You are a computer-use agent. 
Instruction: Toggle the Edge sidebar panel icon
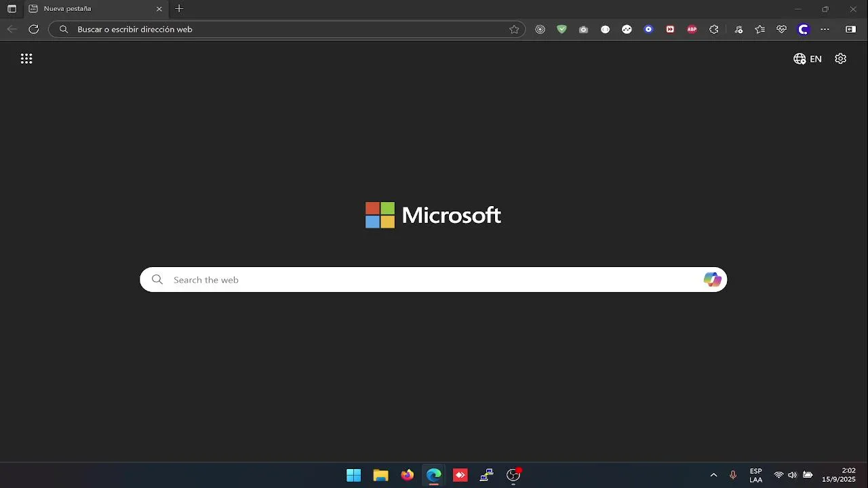click(x=850, y=29)
